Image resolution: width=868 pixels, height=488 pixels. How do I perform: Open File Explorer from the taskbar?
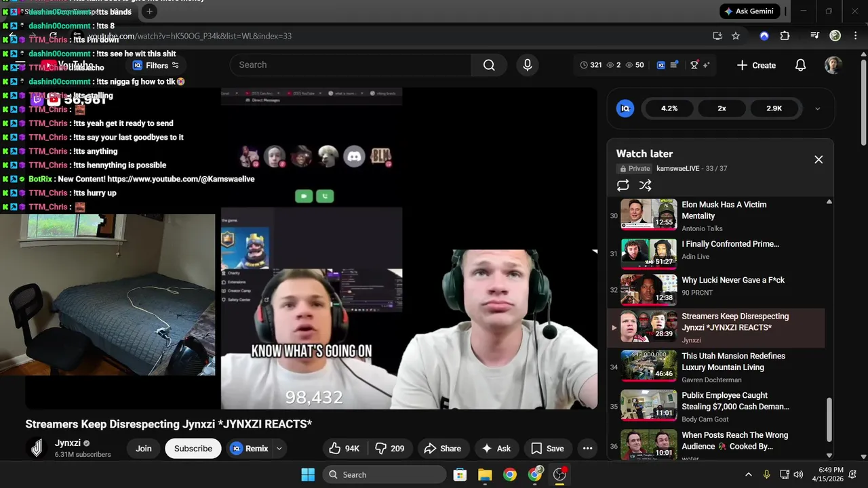[485, 474]
